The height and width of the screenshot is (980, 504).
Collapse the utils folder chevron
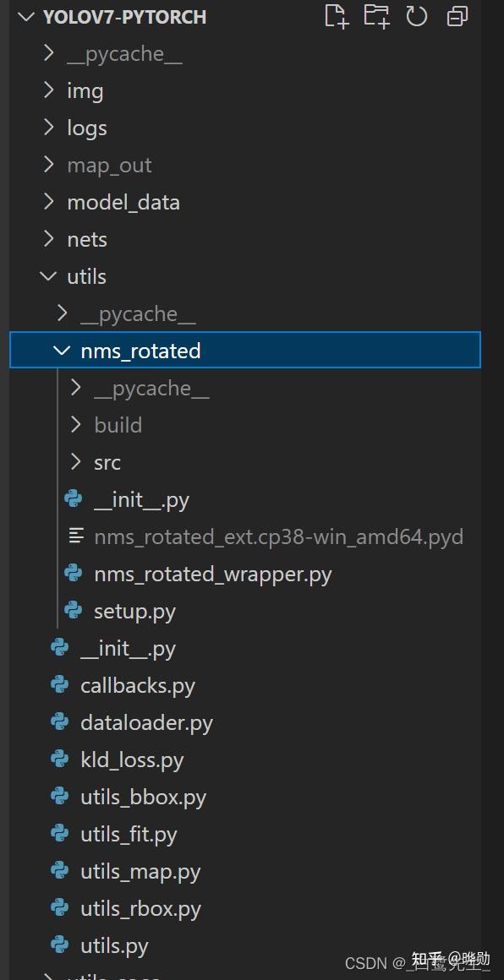[x=48, y=275]
